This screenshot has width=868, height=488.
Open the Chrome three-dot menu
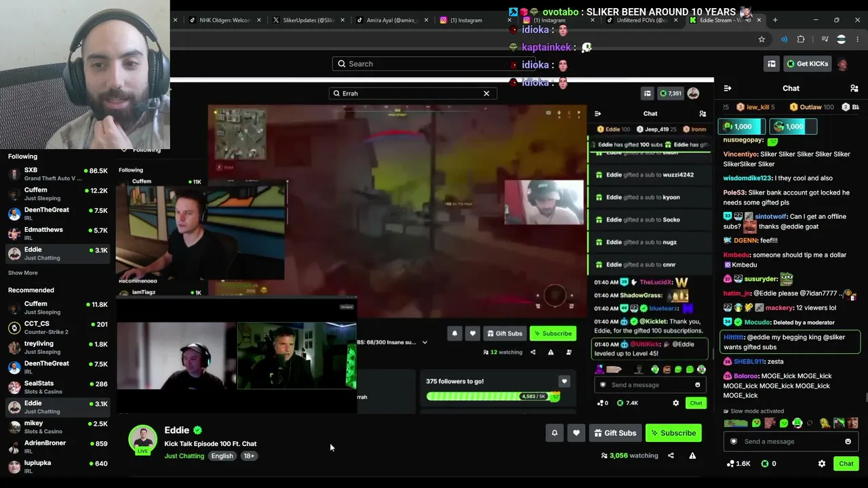[x=859, y=39]
